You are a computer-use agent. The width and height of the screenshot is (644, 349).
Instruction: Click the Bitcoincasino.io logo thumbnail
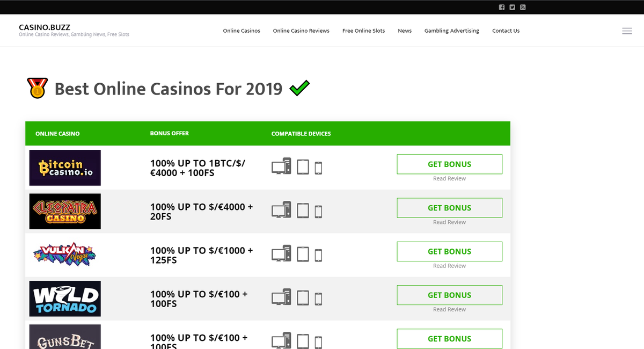65,168
